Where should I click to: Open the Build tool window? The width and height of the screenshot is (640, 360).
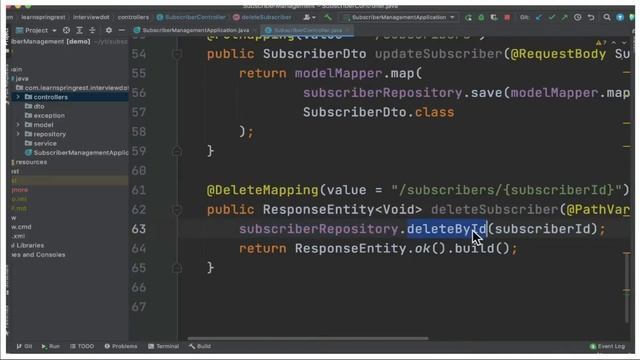(x=200, y=346)
